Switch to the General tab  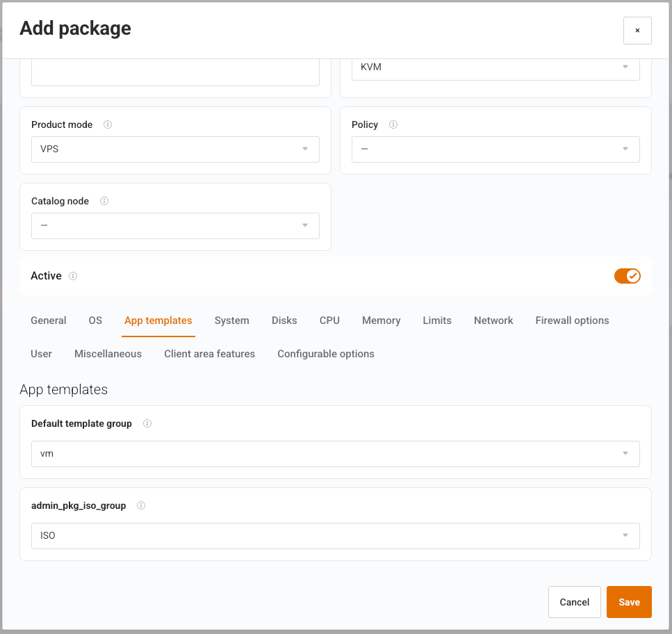click(49, 320)
